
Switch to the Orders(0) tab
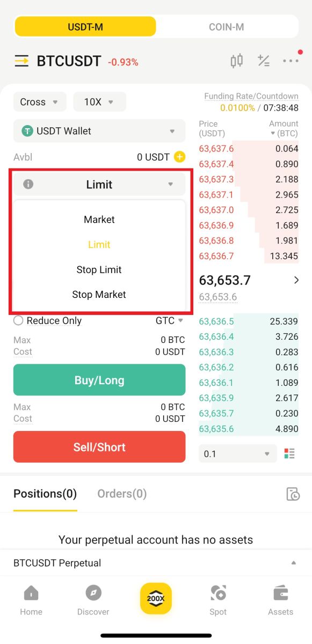pos(121,493)
